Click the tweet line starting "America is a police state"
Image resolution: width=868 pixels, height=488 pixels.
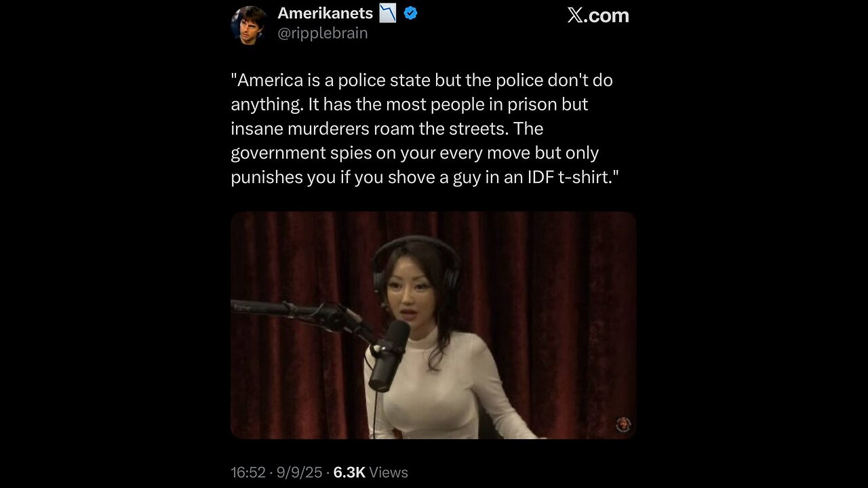(422, 80)
